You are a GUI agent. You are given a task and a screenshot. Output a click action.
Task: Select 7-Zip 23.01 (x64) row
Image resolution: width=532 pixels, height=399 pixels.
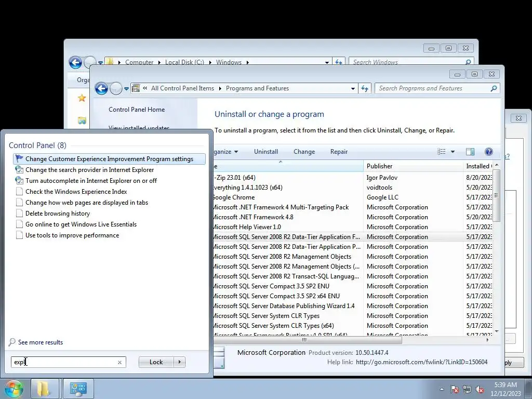353,178
